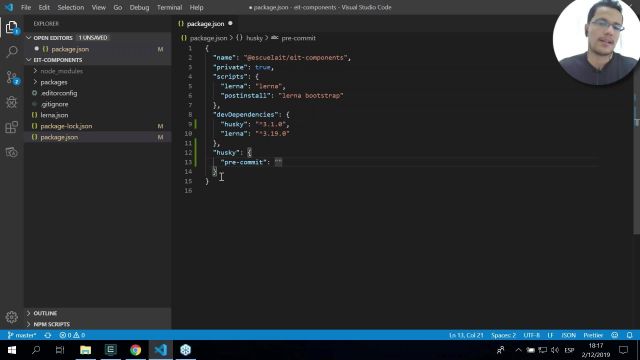Screen dimensions: 640x360
Task: Open the Source Control view
Action: 12,77
